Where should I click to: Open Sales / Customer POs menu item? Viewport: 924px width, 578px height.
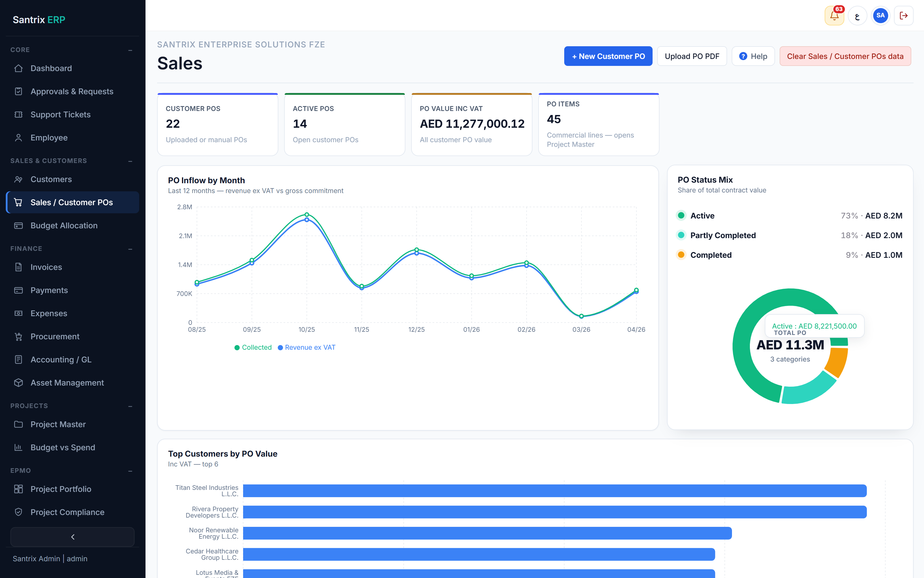[72, 203]
